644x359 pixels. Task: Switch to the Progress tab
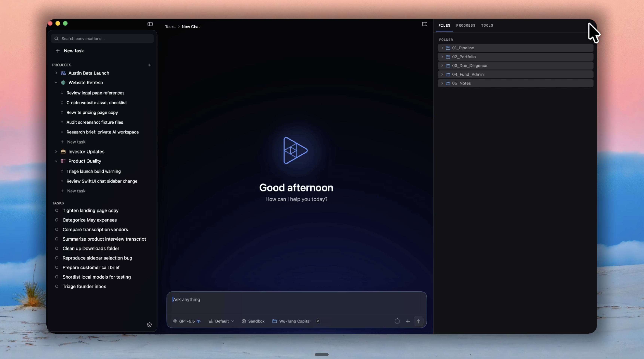(466, 25)
